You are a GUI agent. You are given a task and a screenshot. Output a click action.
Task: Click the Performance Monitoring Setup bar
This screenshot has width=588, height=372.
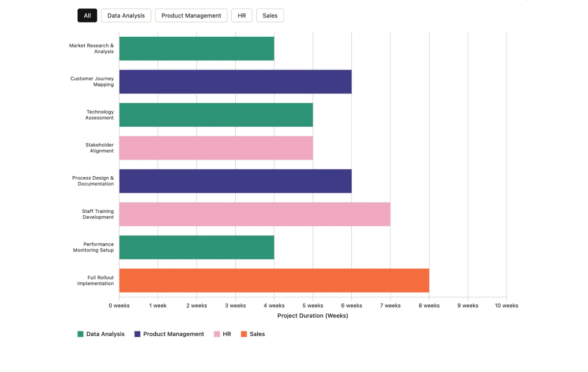[196, 247]
